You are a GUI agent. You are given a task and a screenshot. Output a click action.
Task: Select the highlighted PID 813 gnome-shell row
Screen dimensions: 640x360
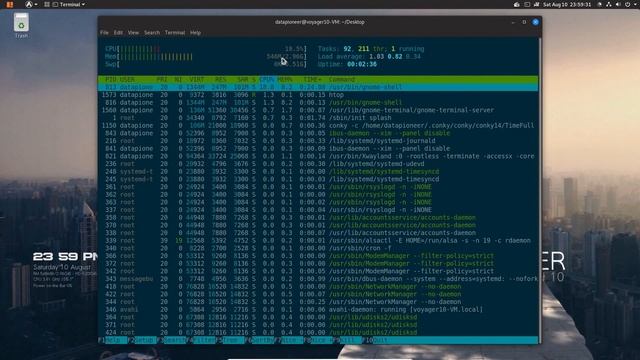(318, 87)
